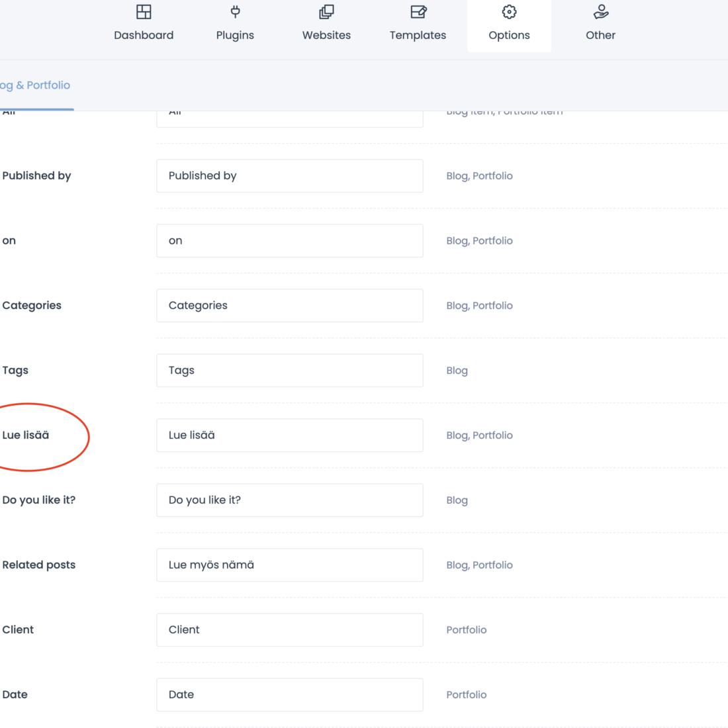Click the Related posts row label
Screen dimensions: 728x728
point(39,565)
